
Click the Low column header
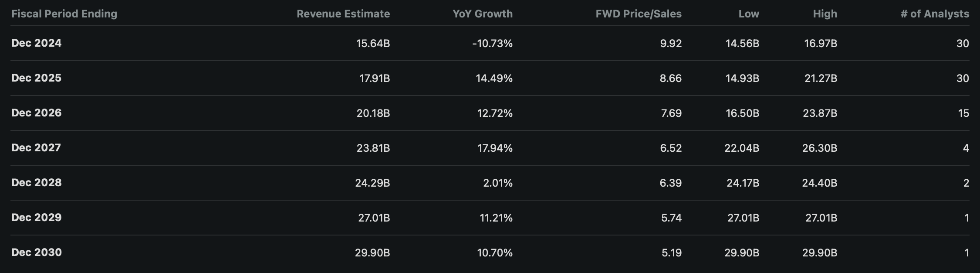[x=748, y=14]
